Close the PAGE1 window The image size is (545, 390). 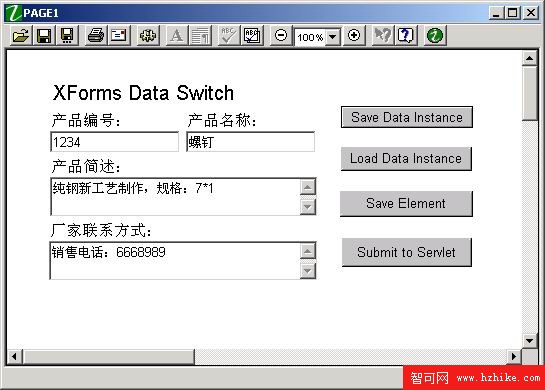coord(531,13)
